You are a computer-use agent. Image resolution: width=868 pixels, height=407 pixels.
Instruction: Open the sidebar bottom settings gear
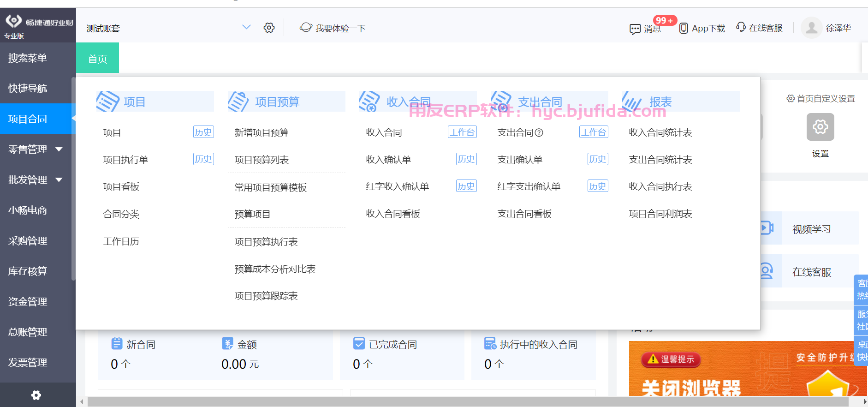pos(36,395)
